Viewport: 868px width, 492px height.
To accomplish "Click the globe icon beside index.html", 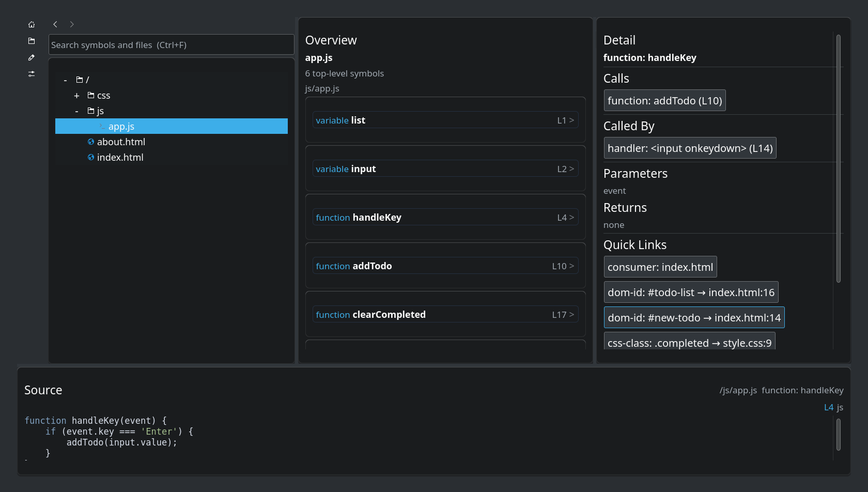I will coord(91,157).
